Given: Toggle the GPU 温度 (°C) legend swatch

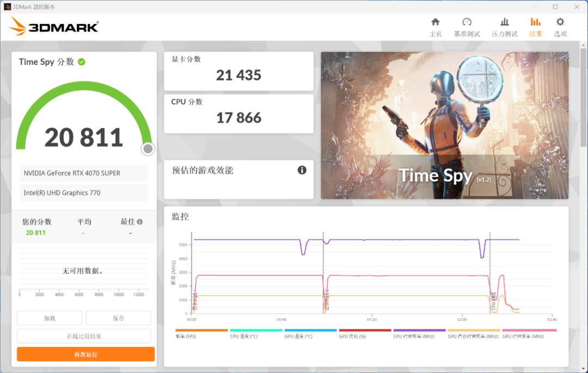Looking at the screenshot, I should pyautogui.click(x=310, y=331).
